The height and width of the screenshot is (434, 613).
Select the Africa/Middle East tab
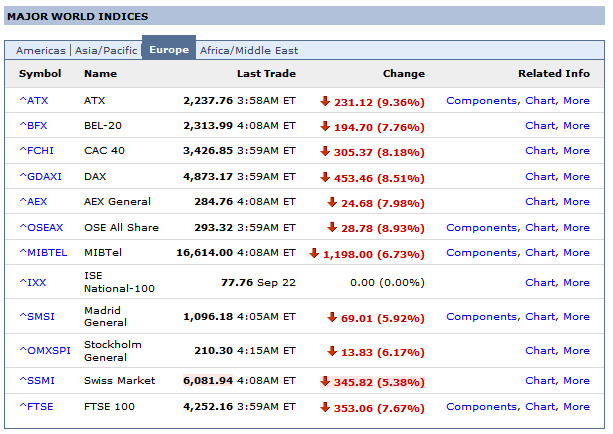tap(249, 50)
